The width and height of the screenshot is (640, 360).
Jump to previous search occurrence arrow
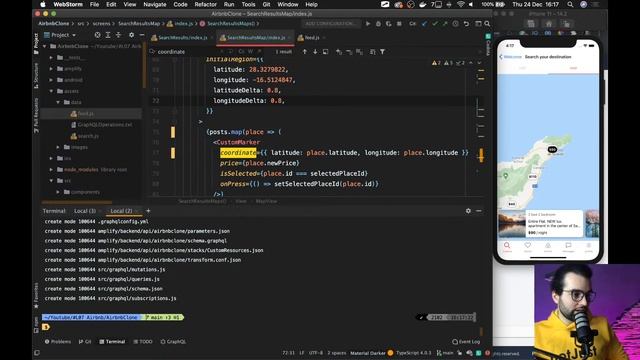(x=304, y=52)
